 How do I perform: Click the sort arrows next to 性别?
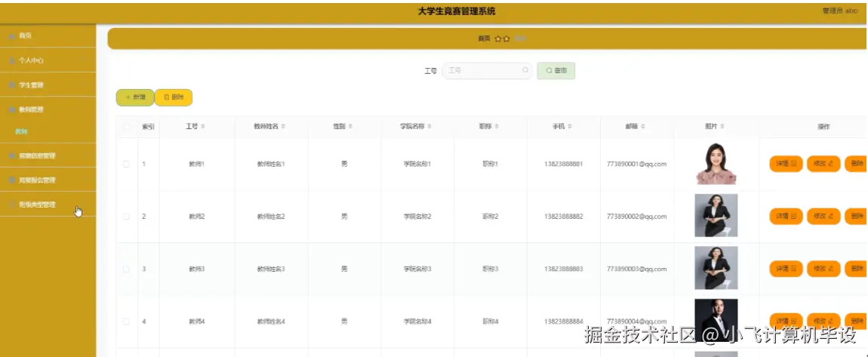[x=350, y=127]
